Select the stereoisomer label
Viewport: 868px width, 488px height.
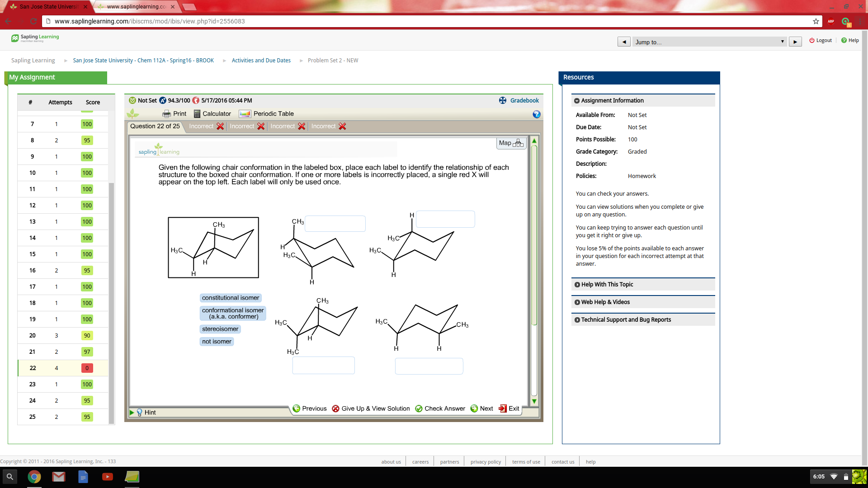pos(220,329)
